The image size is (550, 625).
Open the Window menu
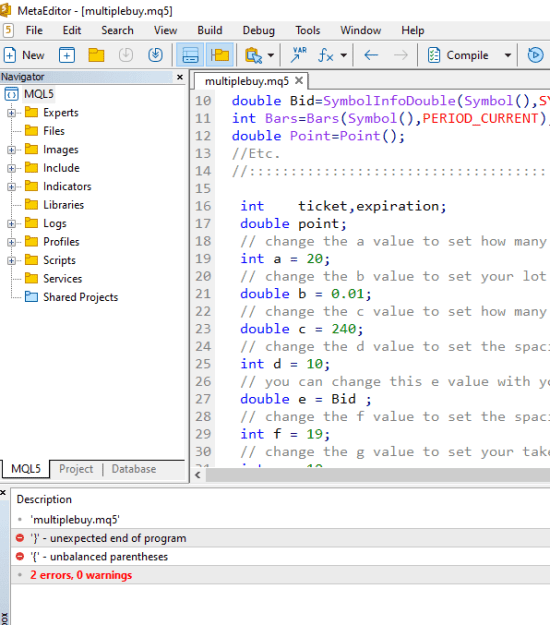click(x=361, y=30)
